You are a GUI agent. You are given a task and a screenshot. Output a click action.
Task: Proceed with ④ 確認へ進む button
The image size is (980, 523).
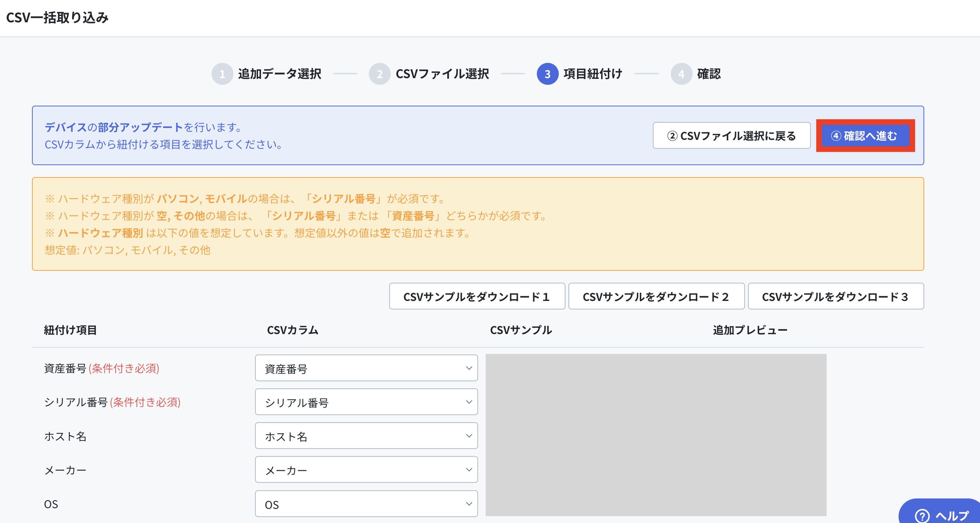865,135
